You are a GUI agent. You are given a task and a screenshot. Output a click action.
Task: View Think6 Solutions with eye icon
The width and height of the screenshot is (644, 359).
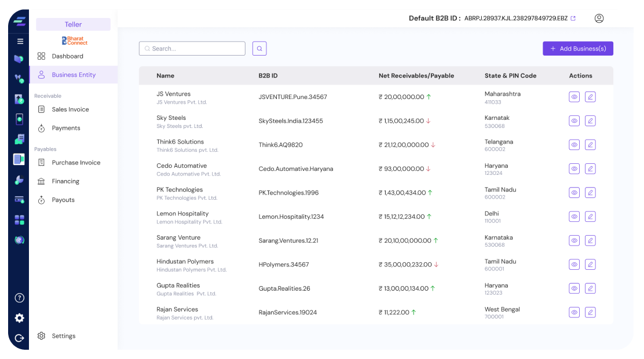(x=574, y=145)
